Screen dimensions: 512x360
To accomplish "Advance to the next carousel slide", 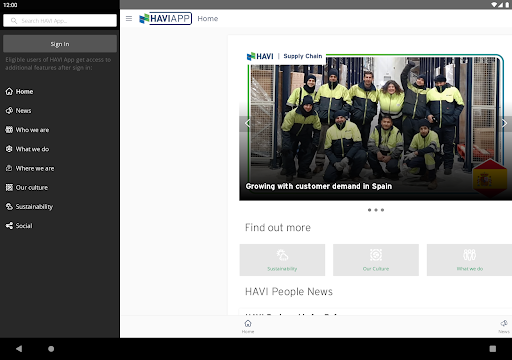I will pos(505,123).
